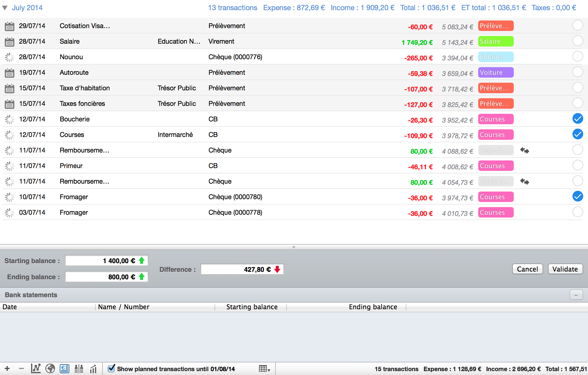The image size is (588, 375).
Task: Click pending icon for 10/07/14 Fromager row
Action: coord(10,197)
